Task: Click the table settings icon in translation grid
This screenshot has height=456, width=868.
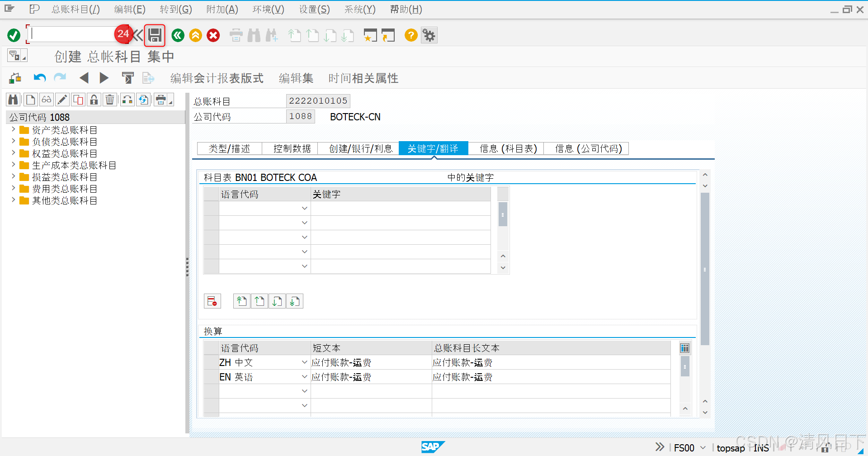Action: 684,348
